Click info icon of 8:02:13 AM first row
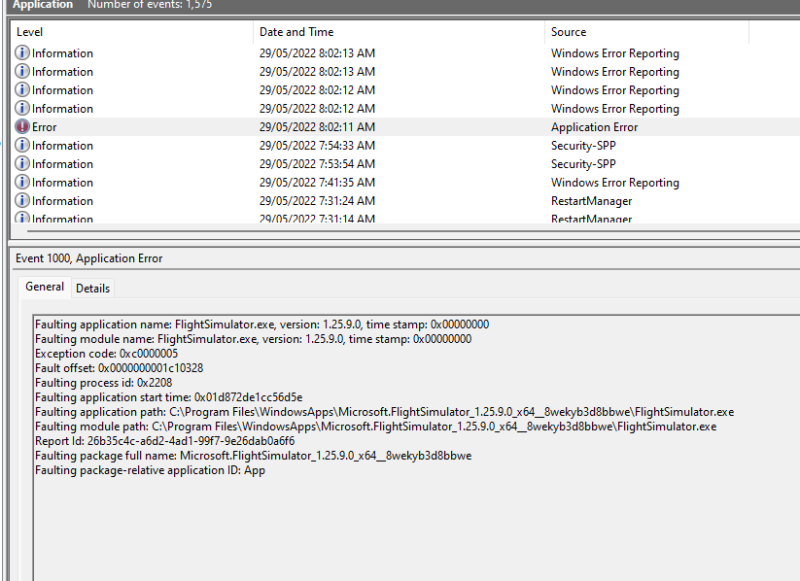This screenshot has width=800, height=581. (x=22, y=53)
